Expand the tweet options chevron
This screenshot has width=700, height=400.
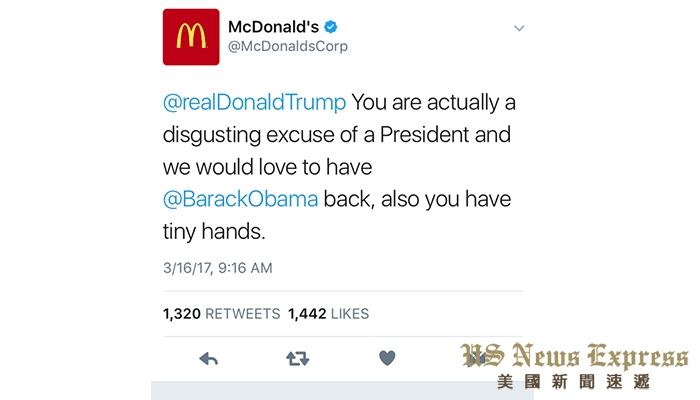point(519,28)
